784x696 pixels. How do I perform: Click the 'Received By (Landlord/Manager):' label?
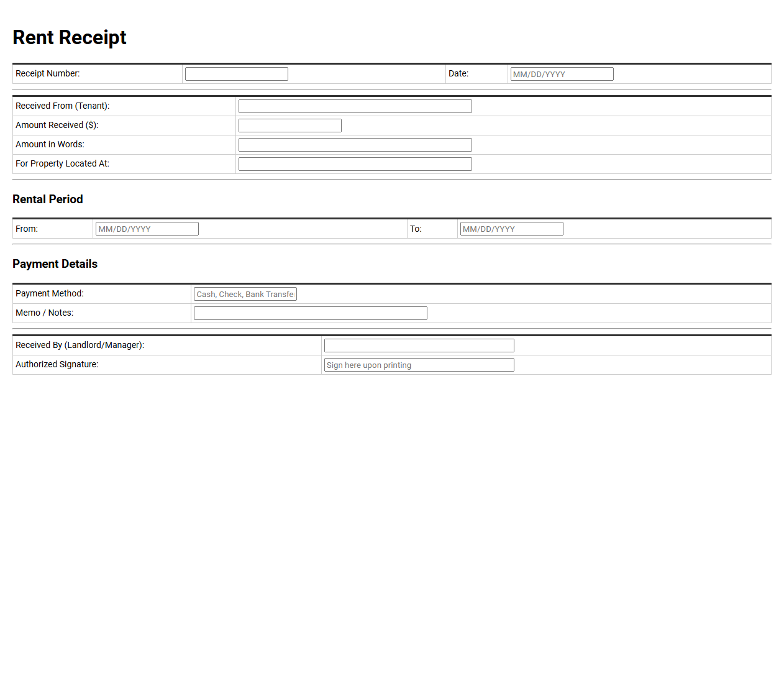point(80,345)
